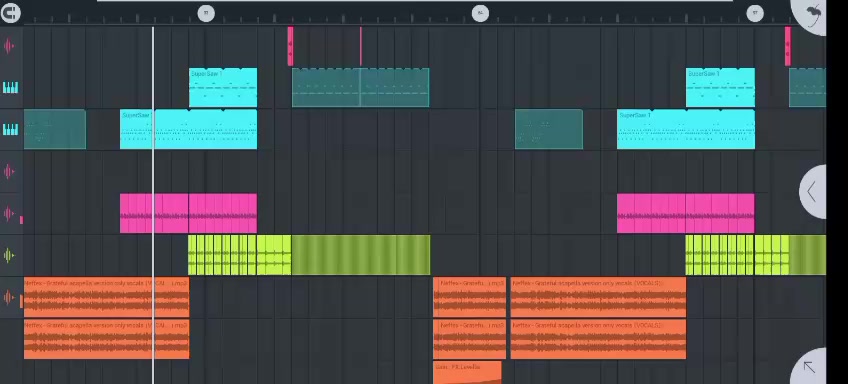Viewport: 848px width, 384px height.
Task: Select first Neffex Grateful acapella clip, upper row
Action: click(x=107, y=297)
